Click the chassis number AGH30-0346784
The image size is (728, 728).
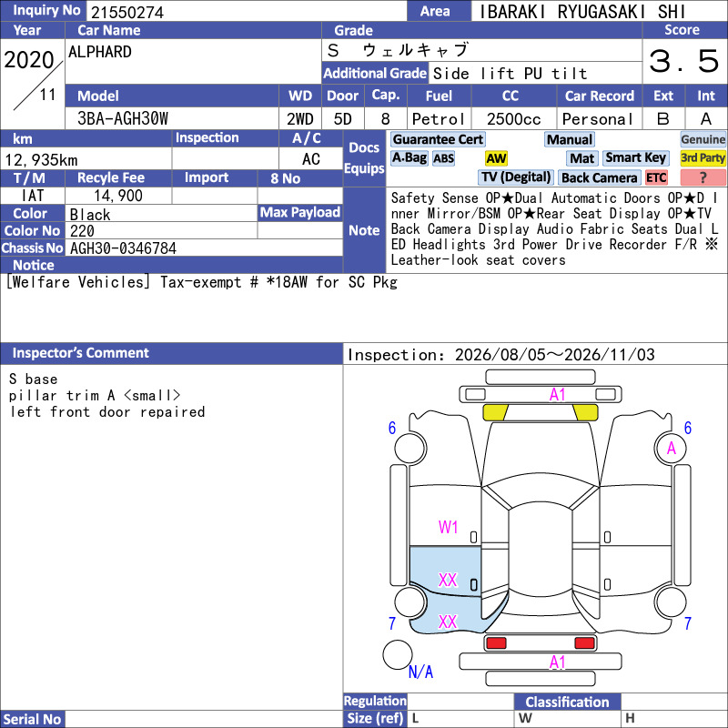(123, 248)
